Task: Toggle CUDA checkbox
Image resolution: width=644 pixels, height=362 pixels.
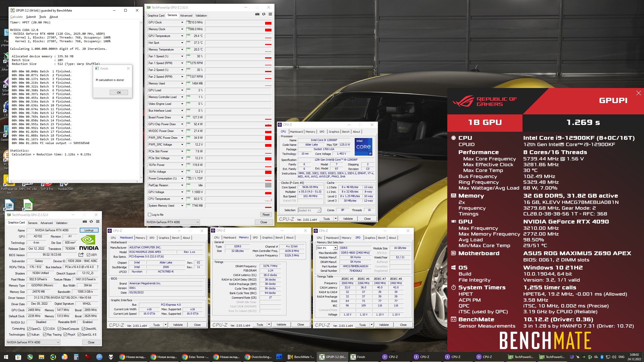Action: [x=45, y=329]
